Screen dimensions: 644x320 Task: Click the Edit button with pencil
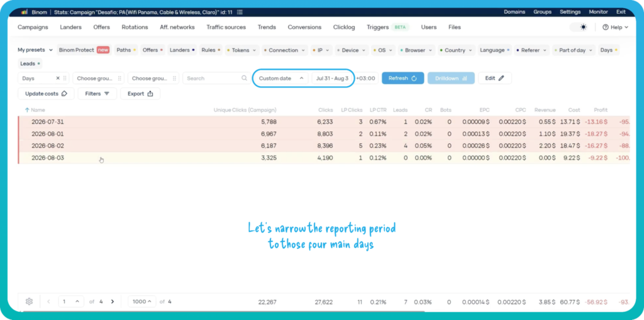coord(495,78)
